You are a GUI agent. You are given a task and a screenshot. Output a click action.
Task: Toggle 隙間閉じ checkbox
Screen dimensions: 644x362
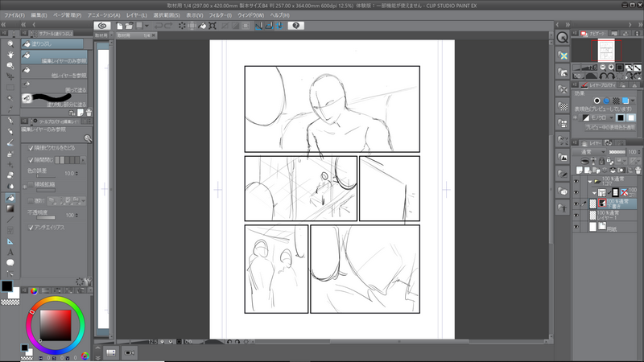tap(31, 160)
